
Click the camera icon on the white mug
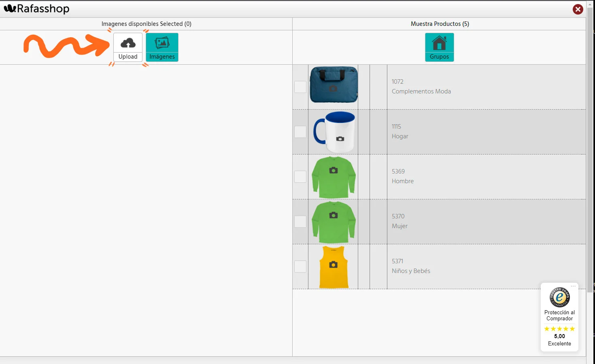340,139
